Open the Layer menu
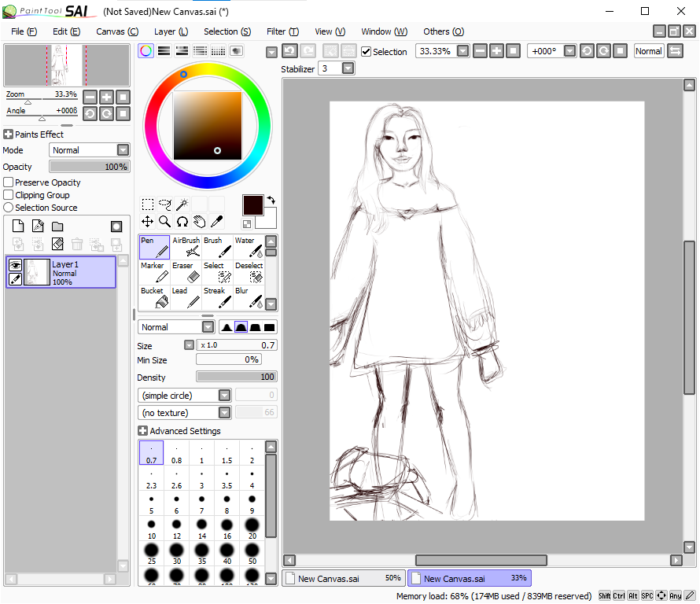700x604 pixels. pyautogui.click(x=171, y=31)
